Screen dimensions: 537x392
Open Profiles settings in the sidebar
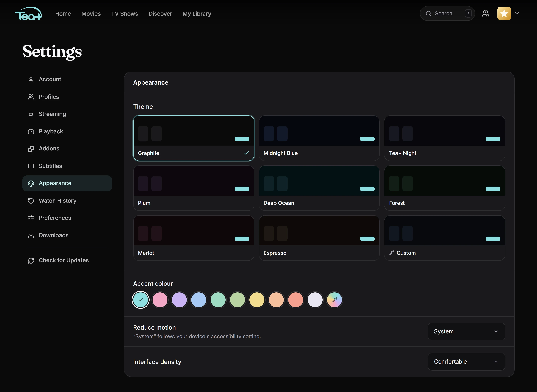tap(67, 97)
